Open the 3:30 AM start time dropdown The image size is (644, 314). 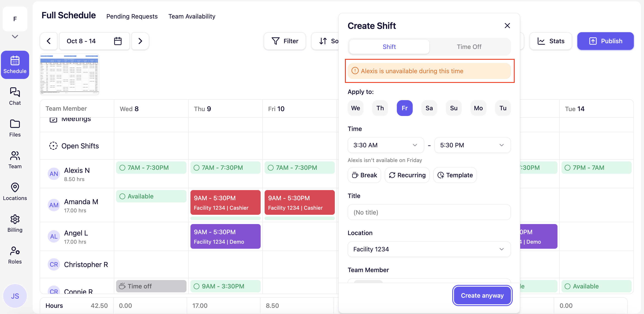click(385, 145)
